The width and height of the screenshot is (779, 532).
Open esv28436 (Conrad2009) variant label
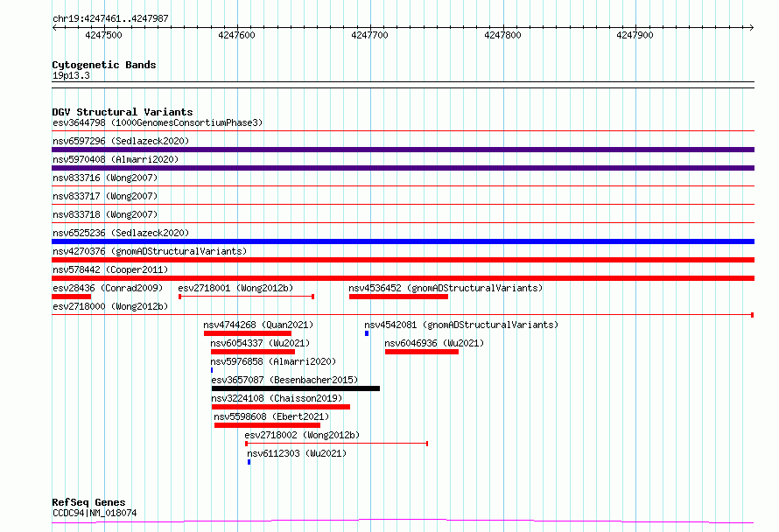point(108,288)
